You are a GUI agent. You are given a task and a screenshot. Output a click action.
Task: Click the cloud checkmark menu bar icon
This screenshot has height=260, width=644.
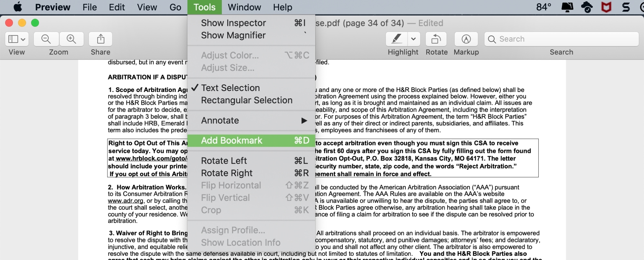point(587,7)
